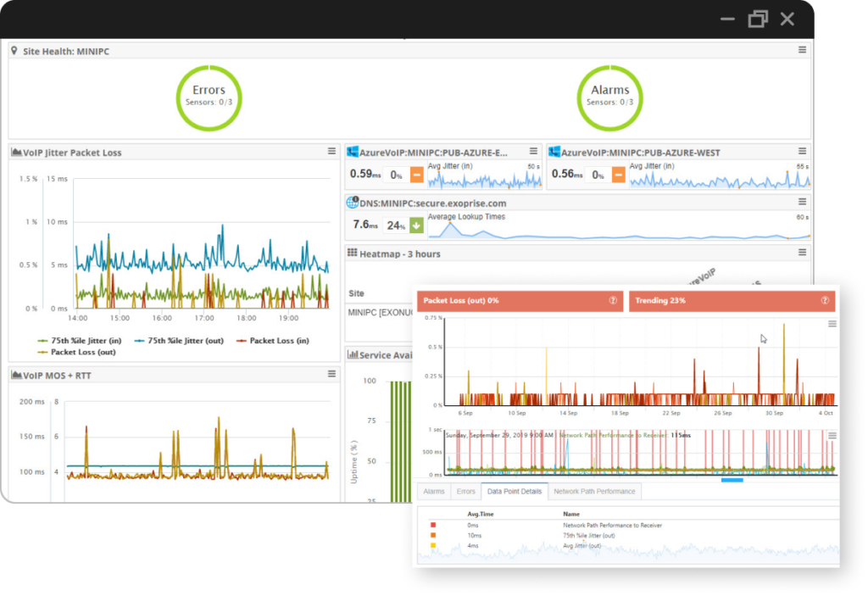Screen dimensions: 868x596
Task: Click the red swatch next to Network Path Performance entry
Action: [433, 525]
